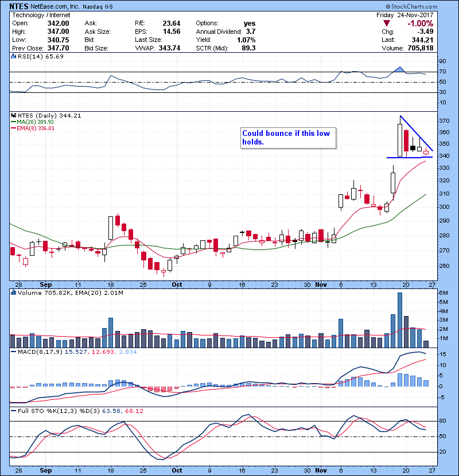Click the 80 label on the stochastic axis
The height and width of the screenshot is (476, 459).
pos(442,421)
